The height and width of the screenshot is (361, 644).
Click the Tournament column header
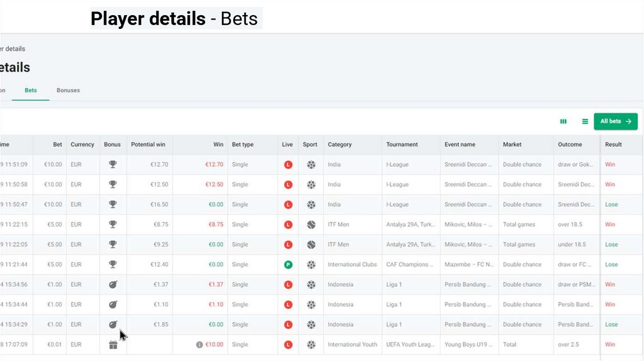(x=402, y=145)
